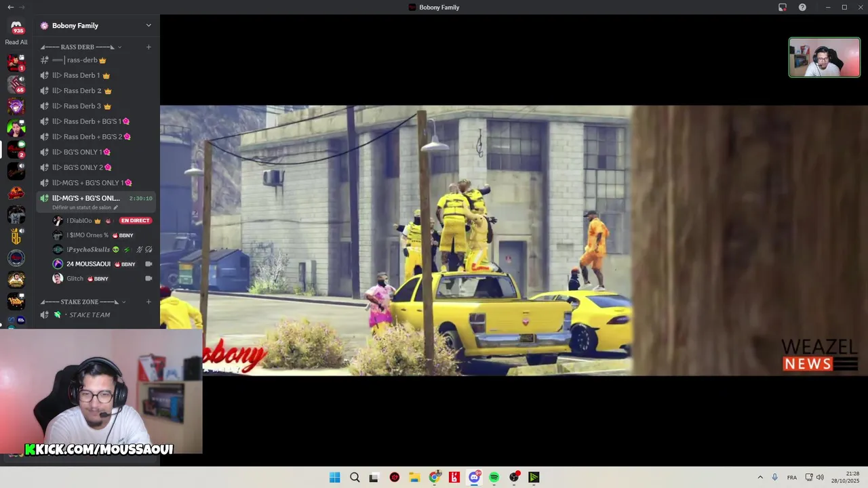Click the webcam thumbnail in stream corner
This screenshot has width=868, height=488.
824,57
